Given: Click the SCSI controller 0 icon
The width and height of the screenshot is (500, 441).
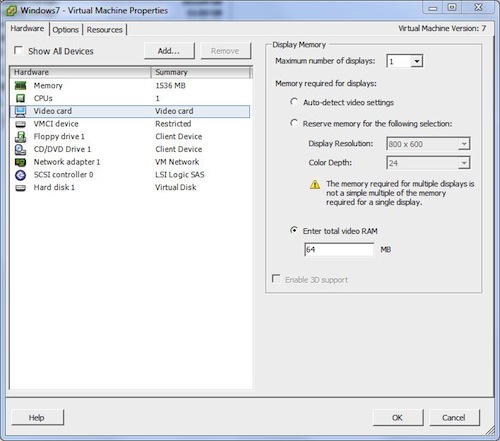Looking at the screenshot, I should (20, 175).
